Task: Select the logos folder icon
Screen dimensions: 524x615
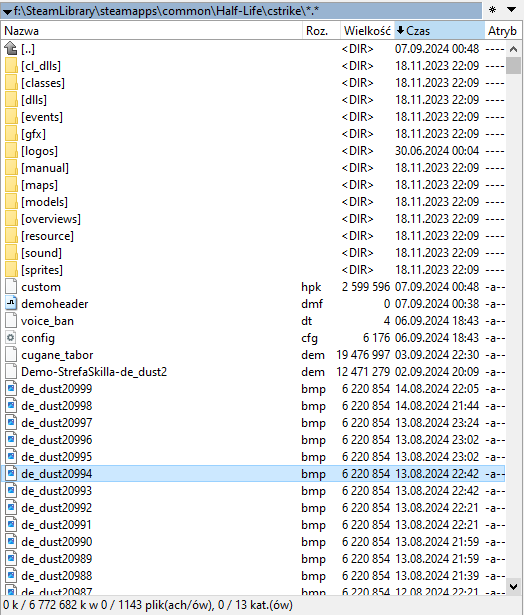Action: [x=11, y=151]
